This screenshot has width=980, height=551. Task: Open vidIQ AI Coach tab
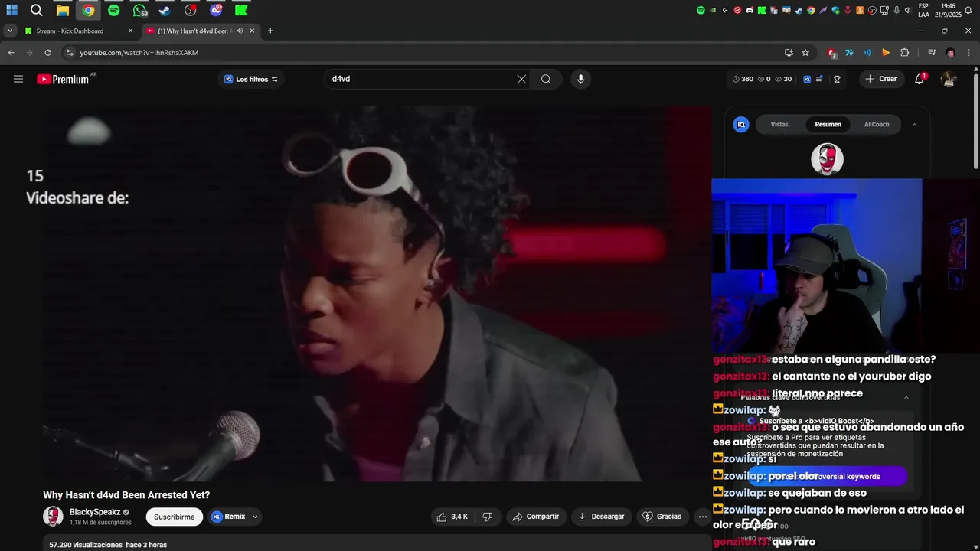coord(877,124)
